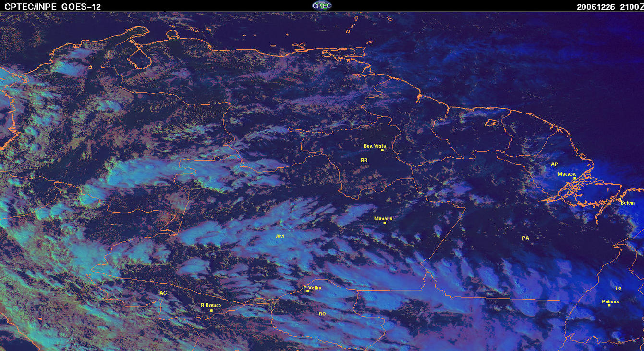Click the Boa Vista city marker square
Screen dimensions: 644x351
(382, 150)
